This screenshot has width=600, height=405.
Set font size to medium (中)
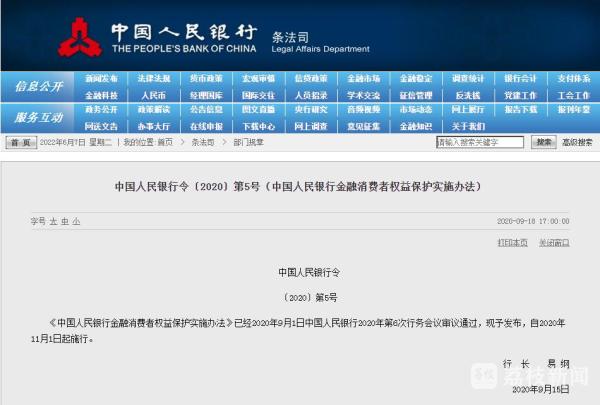65,221
